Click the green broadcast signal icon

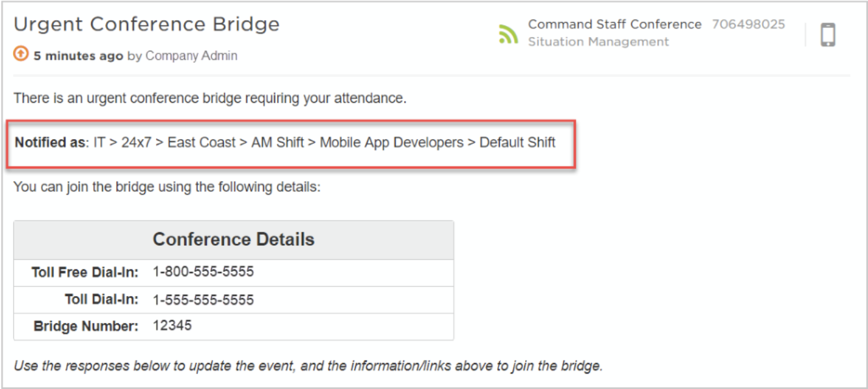tap(508, 34)
